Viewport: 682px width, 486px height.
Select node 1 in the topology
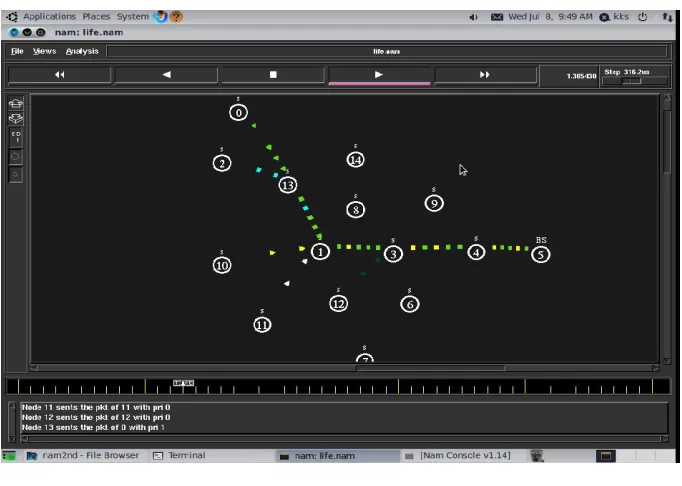(x=320, y=251)
